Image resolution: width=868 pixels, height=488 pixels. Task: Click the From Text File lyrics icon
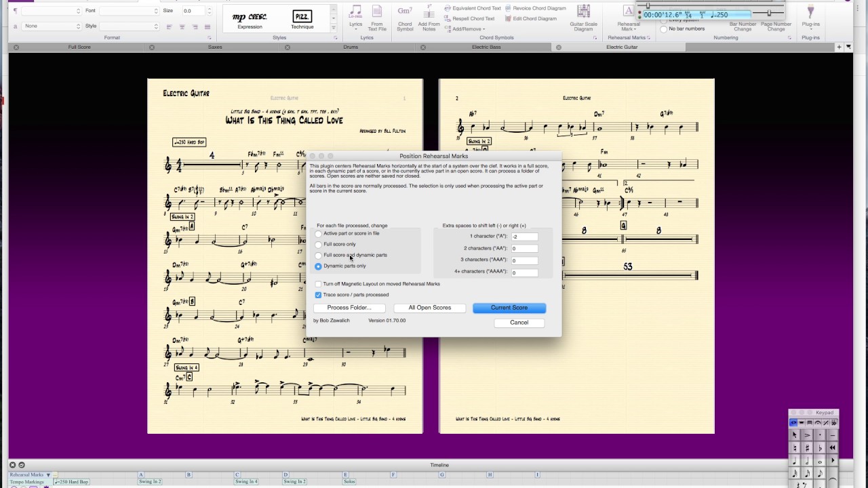pyautogui.click(x=377, y=18)
